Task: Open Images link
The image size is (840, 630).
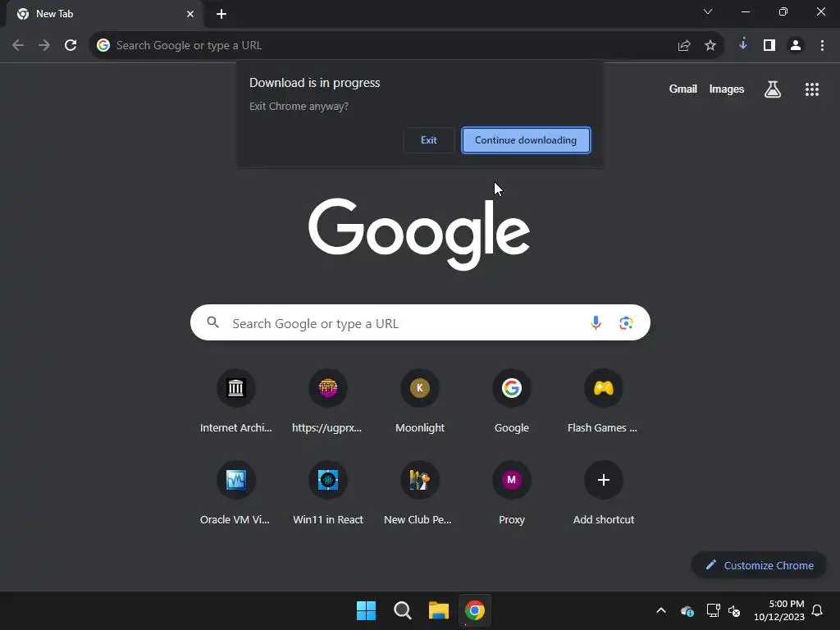Action: click(727, 89)
